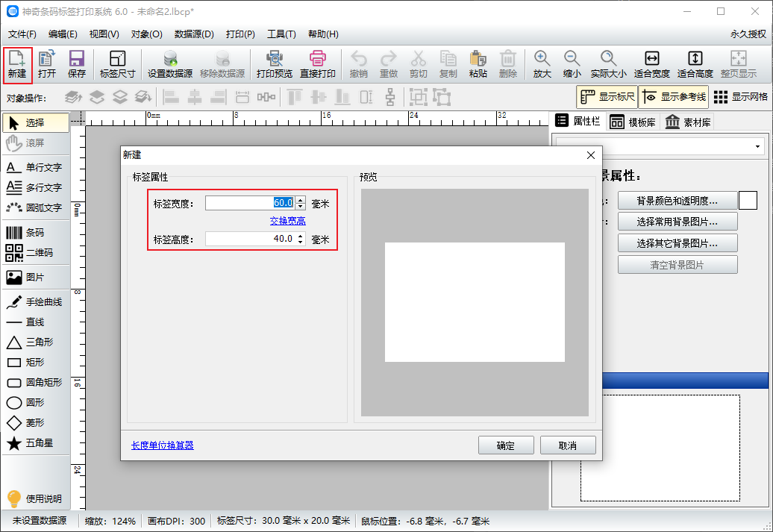This screenshot has height=532, width=773.
Task: Open the 长度单位换算器 link
Action: click(162, 445)
